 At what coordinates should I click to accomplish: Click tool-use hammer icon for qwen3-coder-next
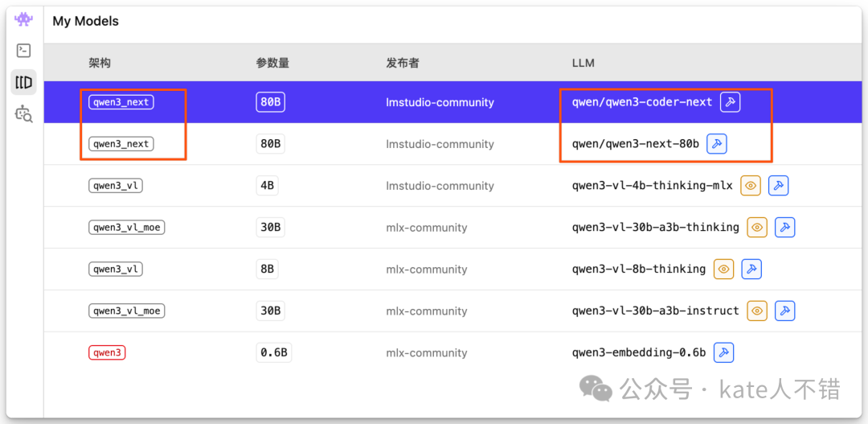tap(730, 102)
